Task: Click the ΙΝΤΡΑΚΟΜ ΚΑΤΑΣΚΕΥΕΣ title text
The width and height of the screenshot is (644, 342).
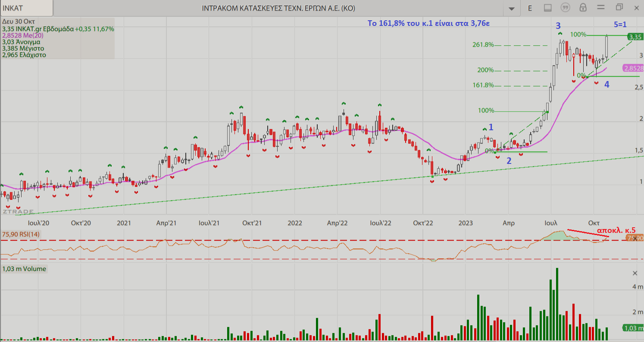Action: tap(279, 8)
